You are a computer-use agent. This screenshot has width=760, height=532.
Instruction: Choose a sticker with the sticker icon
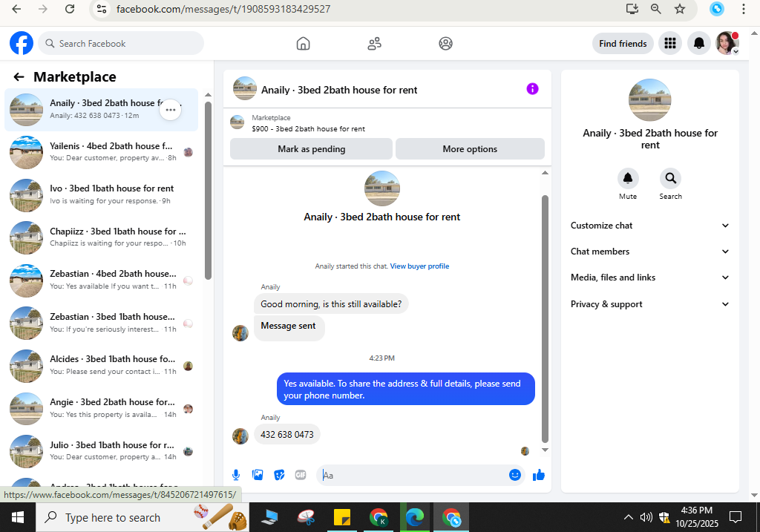click(279, 476)
